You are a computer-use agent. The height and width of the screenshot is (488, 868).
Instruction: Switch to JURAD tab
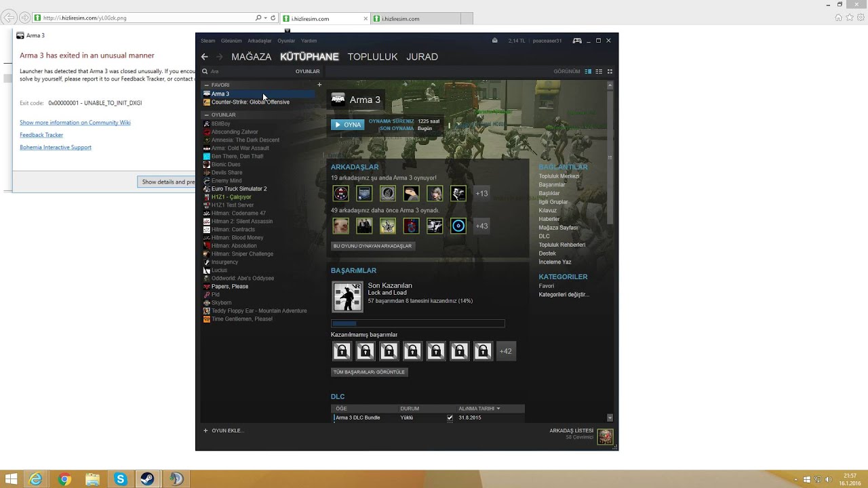point(422,57)
